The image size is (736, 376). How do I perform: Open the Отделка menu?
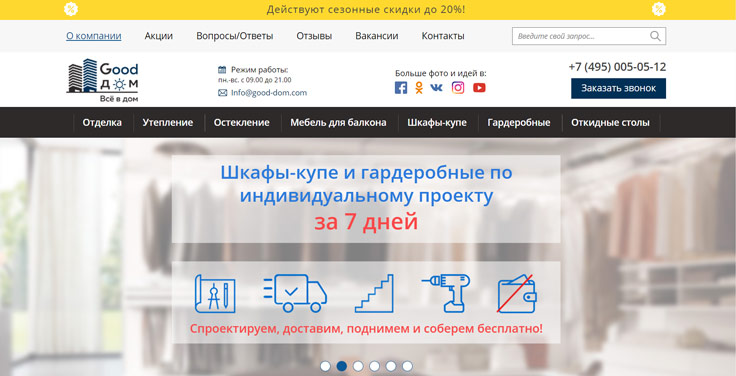tap(102, 123)
